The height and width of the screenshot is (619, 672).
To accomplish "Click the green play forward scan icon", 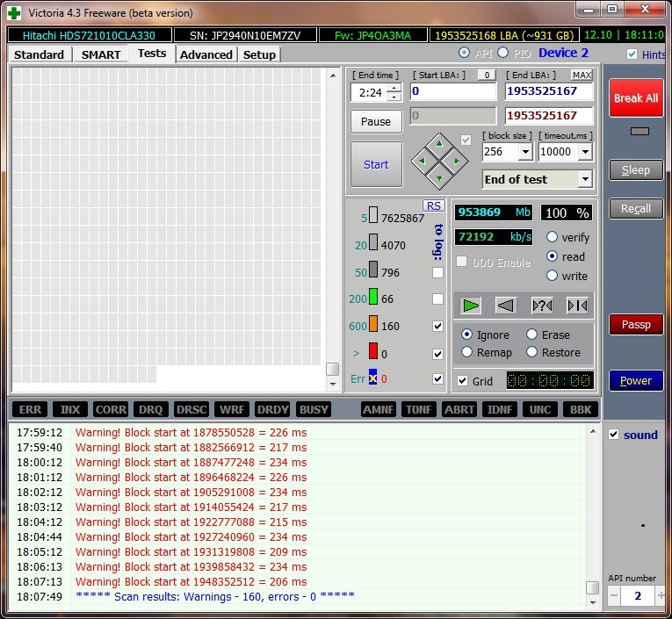I will (472, 305).
